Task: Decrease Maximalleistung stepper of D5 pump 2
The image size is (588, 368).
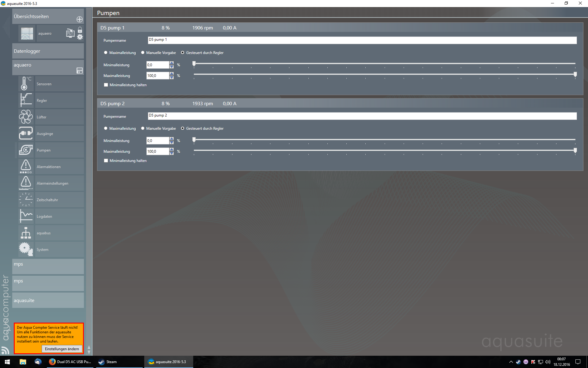Action: (172, 153)
